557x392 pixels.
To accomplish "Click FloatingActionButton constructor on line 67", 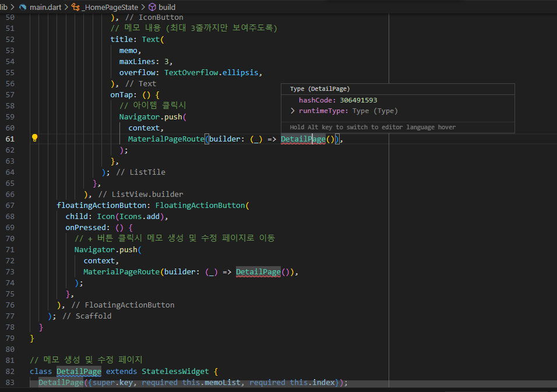I will 200,205.
